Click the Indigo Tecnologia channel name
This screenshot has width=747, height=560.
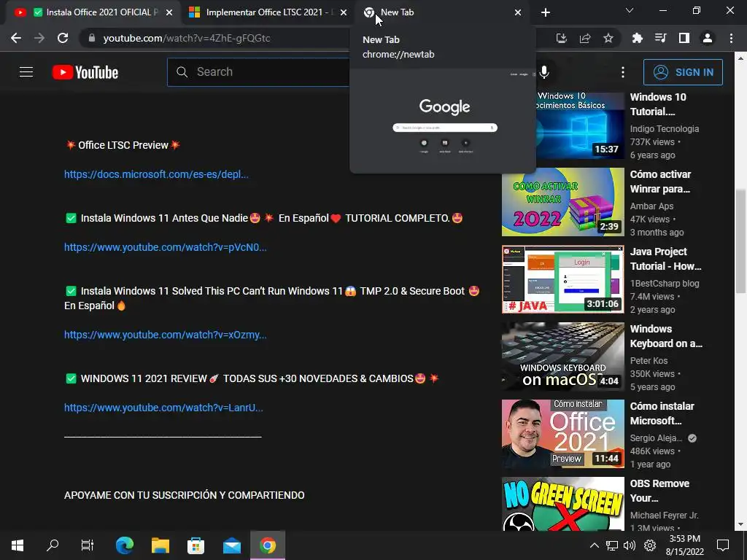(x=664, y=128)
